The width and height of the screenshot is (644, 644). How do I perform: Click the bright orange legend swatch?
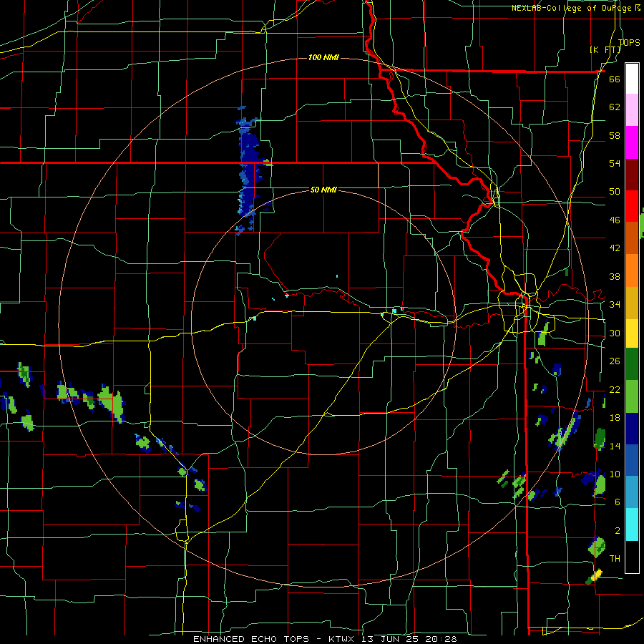point(632,270)
